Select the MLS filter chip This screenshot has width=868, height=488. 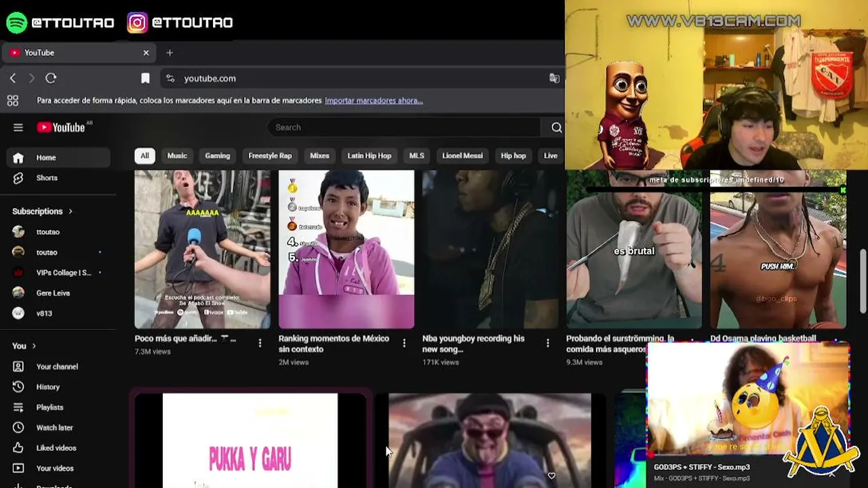[x=416, y=156]
